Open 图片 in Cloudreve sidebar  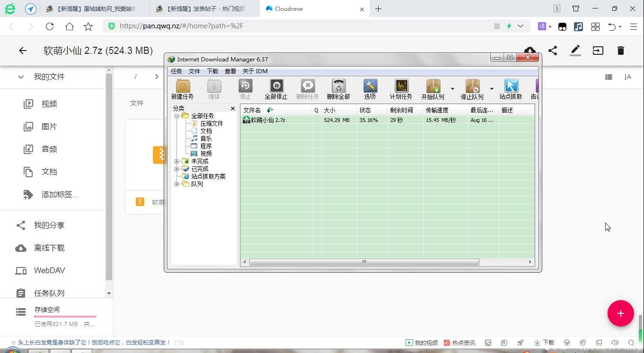click(49, 127)
